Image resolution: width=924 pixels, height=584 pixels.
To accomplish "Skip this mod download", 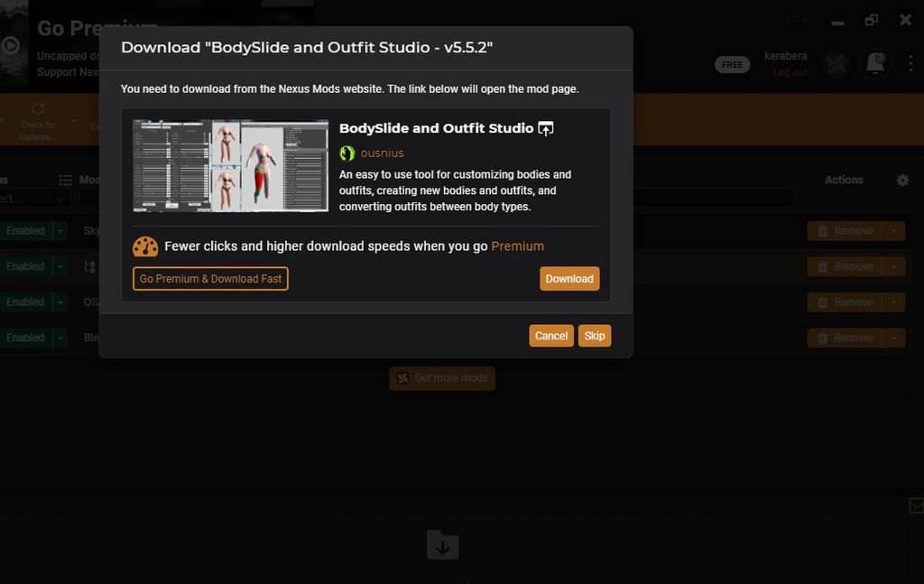I will [595, 336].
